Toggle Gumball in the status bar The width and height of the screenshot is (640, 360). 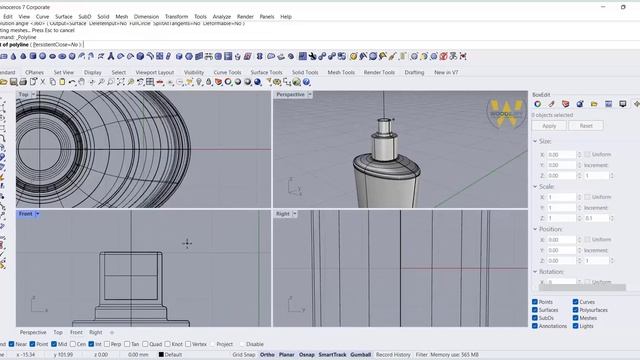(361, 355)
